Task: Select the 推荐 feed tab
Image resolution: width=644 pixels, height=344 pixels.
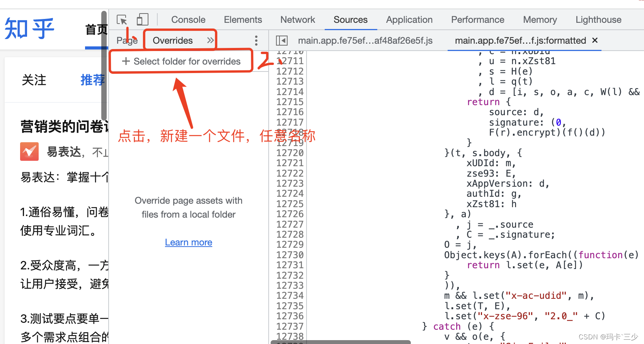Action: click(93, 80)
